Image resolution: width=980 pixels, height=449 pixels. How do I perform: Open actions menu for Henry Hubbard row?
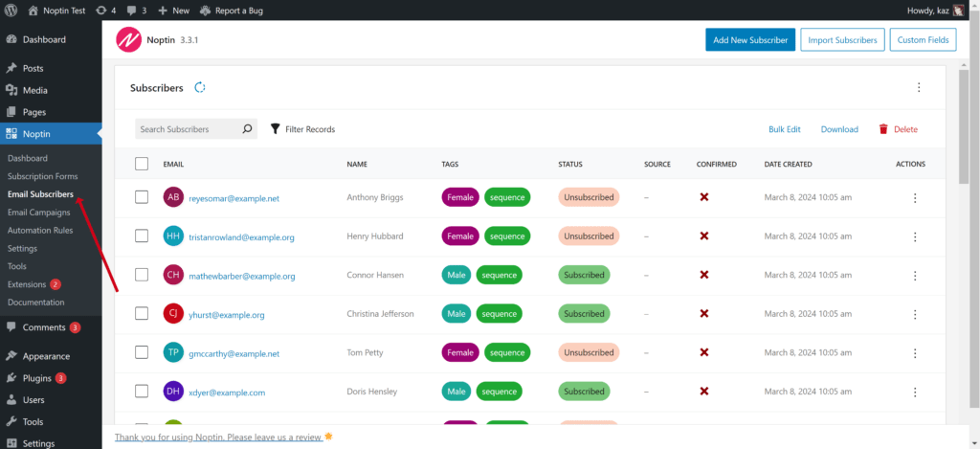click(x=915, y=237)
